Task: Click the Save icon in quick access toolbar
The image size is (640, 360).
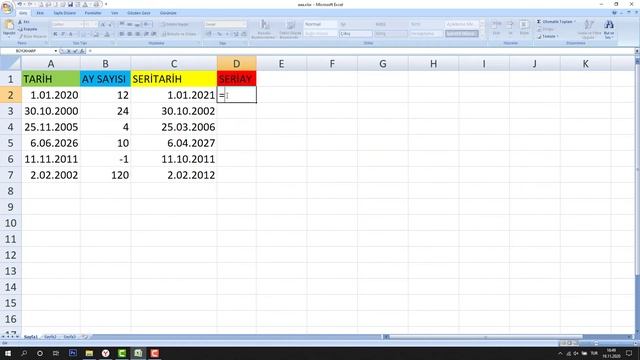Action: pyautogui.click(x=70, y=4)
